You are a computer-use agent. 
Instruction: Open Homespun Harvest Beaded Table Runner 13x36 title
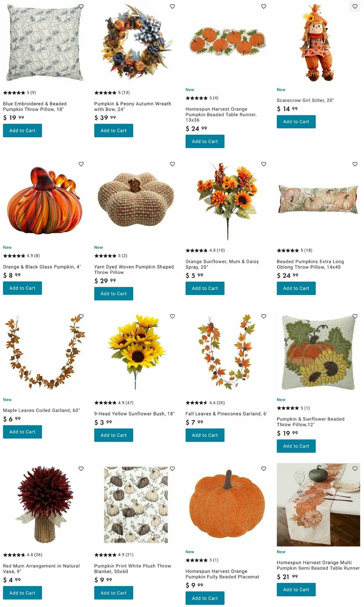pyautogui.click(x=221, y=114)
